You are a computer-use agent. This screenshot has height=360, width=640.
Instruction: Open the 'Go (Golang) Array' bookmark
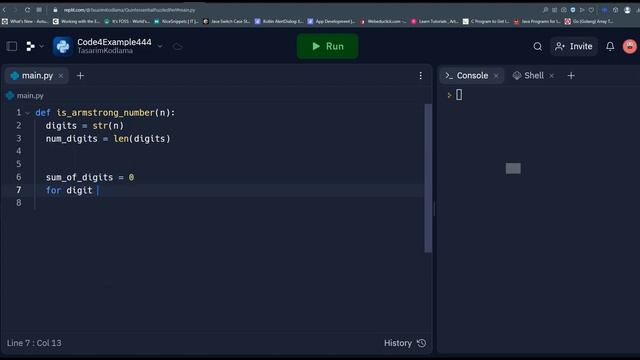(589, 21)
